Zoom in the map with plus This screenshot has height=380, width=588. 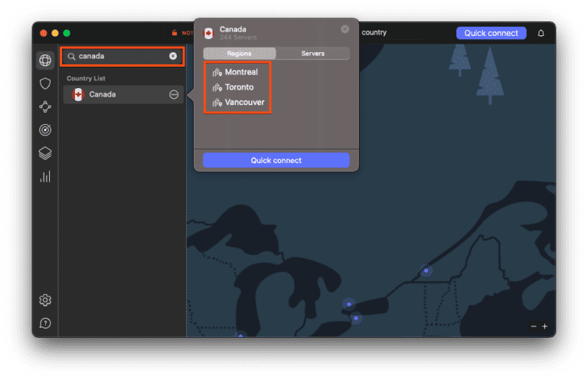coord(545,326)
